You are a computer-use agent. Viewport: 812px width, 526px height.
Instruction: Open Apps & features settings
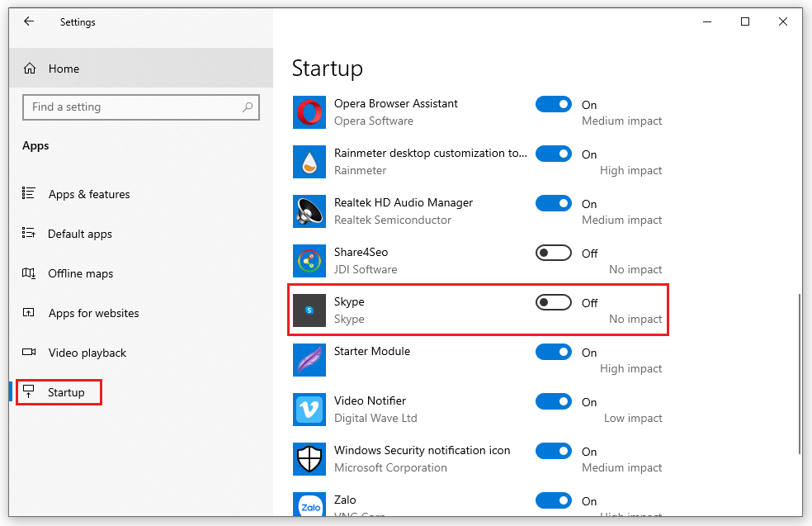pyautogui.click(x=89, y=194)
